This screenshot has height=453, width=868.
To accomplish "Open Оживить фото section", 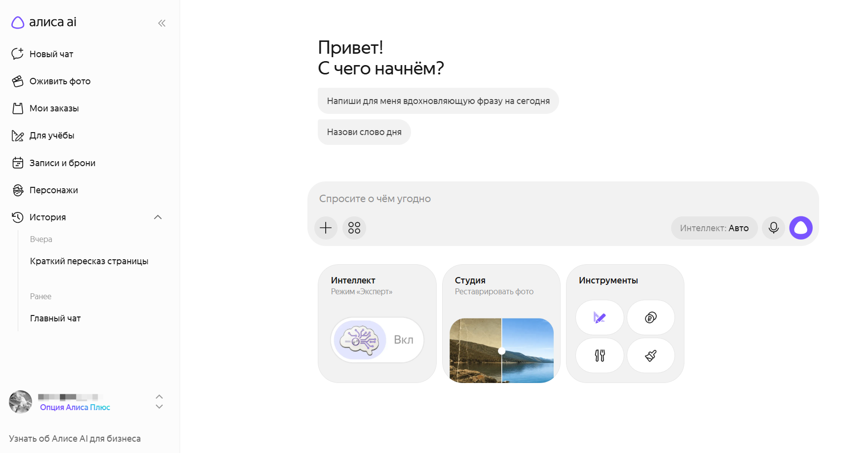I will click(x=60, y=81).
